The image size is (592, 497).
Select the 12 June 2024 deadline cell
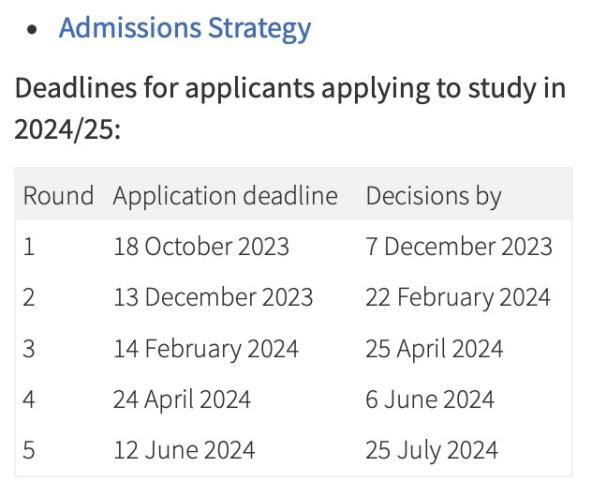coord(184,450)
